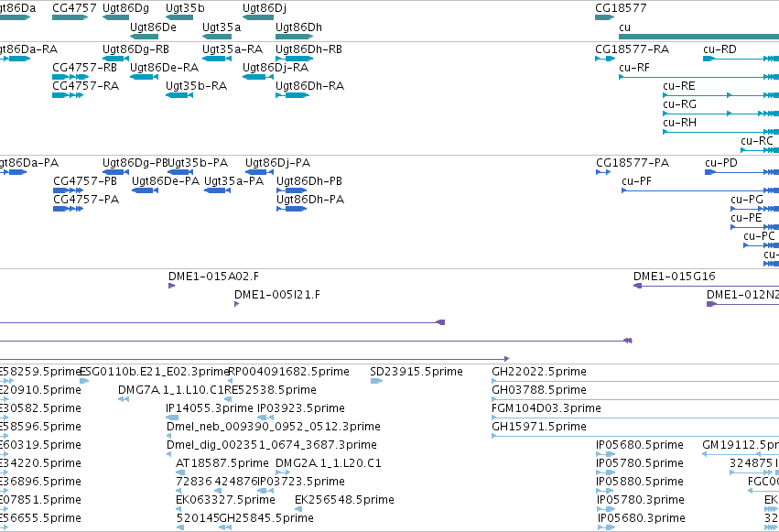The height and width of the screenshot is (532, 779).
Task: Click transcript cu-RE
Action: click(721, 95)
